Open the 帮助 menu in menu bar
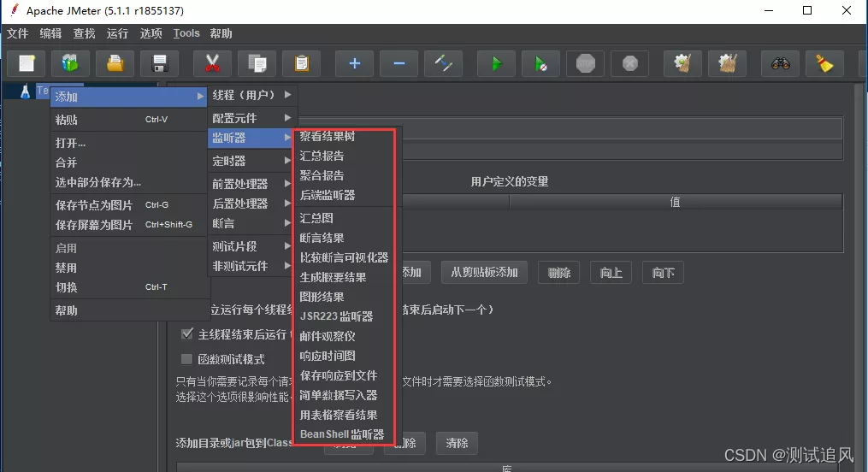This screenshot has height=472, width=868. pyautogui.click(x=221, y=33)
